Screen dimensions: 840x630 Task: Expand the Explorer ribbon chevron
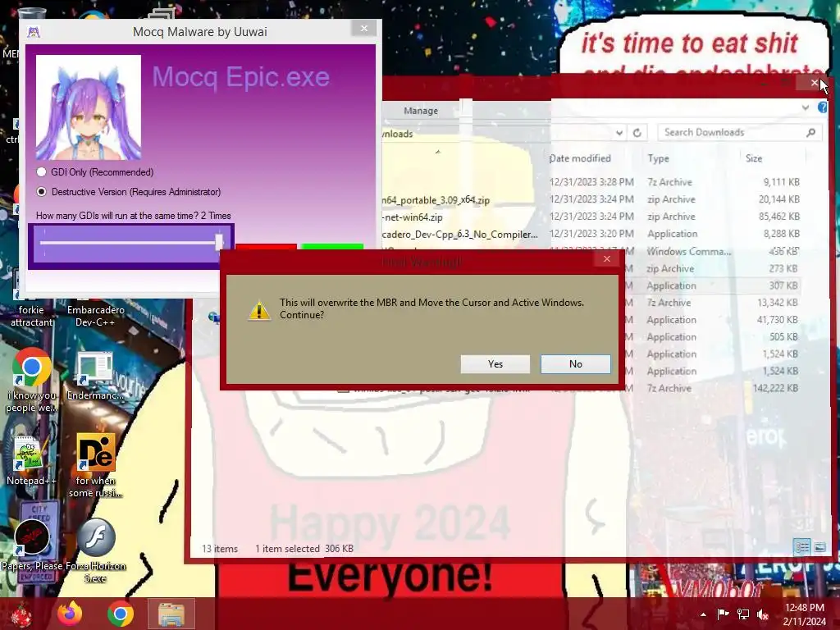806,107
